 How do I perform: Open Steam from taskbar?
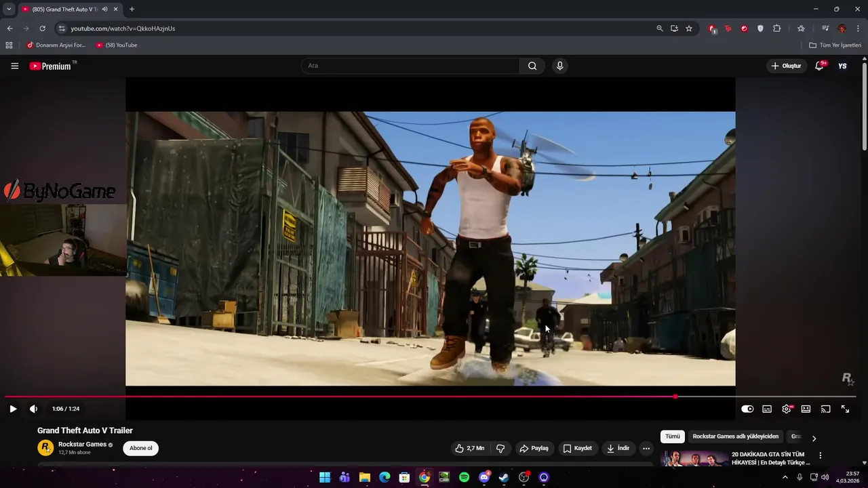(x=504, y=477)
